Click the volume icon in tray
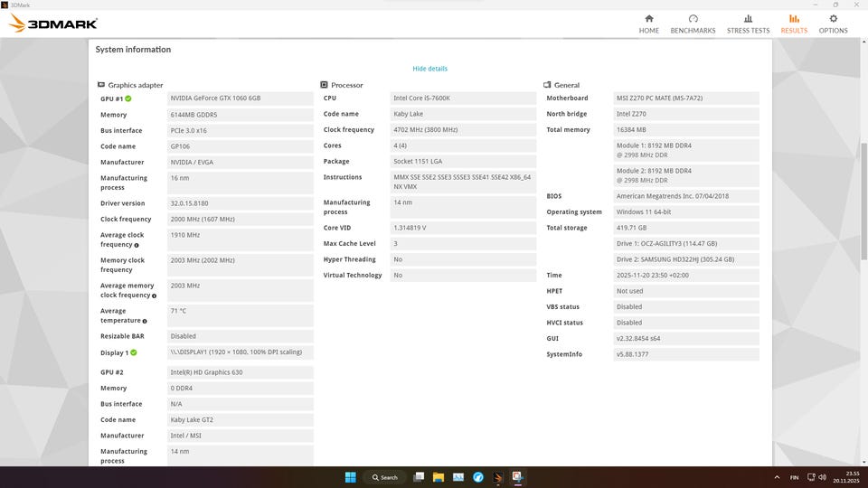The image size is (868, 488). (x=822, y=477)
